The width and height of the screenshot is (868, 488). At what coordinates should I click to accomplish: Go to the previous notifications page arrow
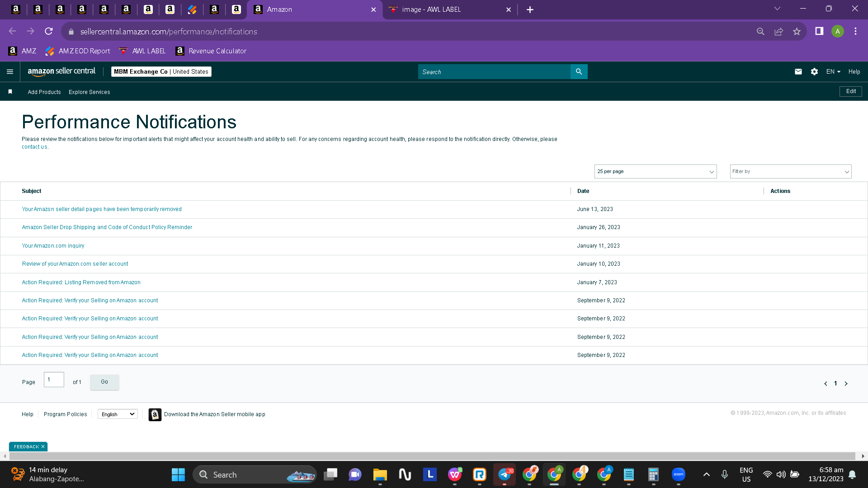826,384
